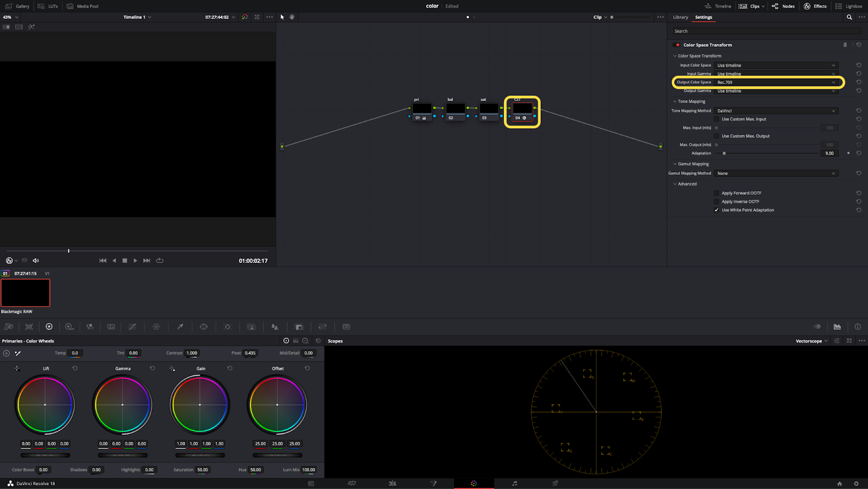Open the Curves palette icon
The image size is (868, 489).
pos(132,327)
